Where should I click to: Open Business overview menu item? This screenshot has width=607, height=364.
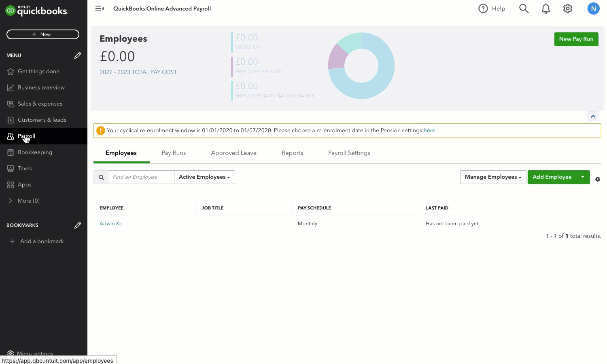(x=44, y=88)
